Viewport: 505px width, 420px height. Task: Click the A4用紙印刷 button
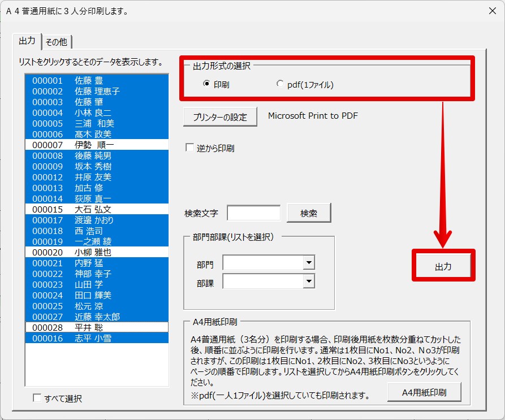coord(424,392)
